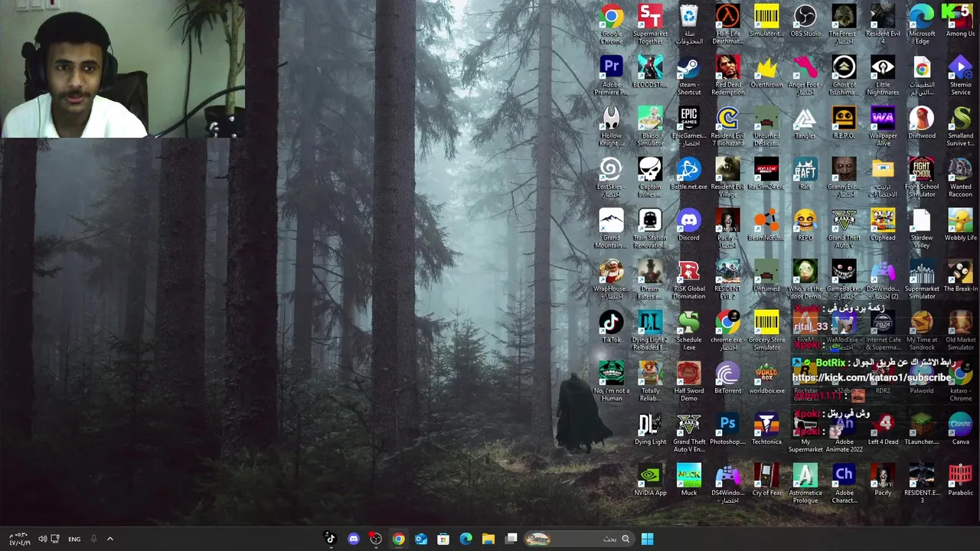Open TikTok desktop shortcut
Viewport: 980px width, 551px height.
coord(611,327)
